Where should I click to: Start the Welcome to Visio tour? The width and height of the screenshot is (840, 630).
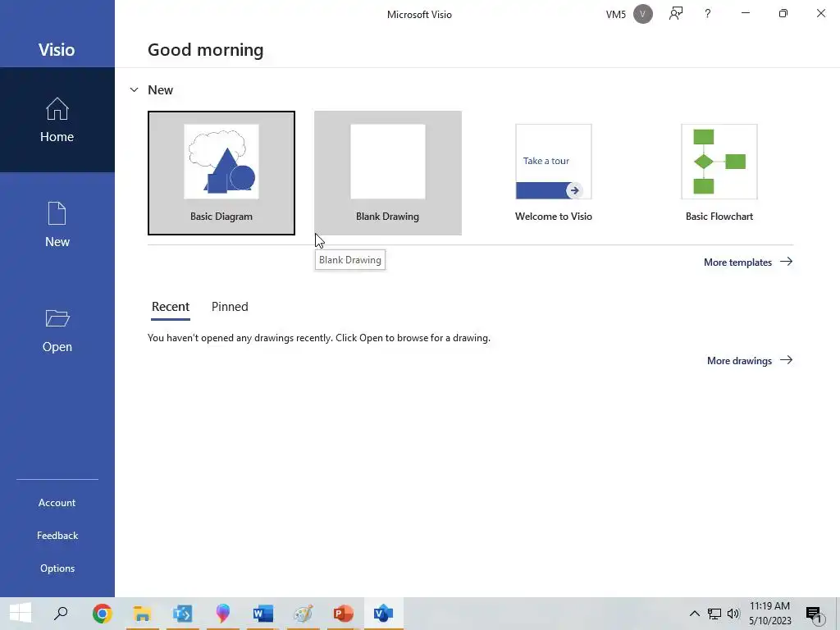coord(554,173)
